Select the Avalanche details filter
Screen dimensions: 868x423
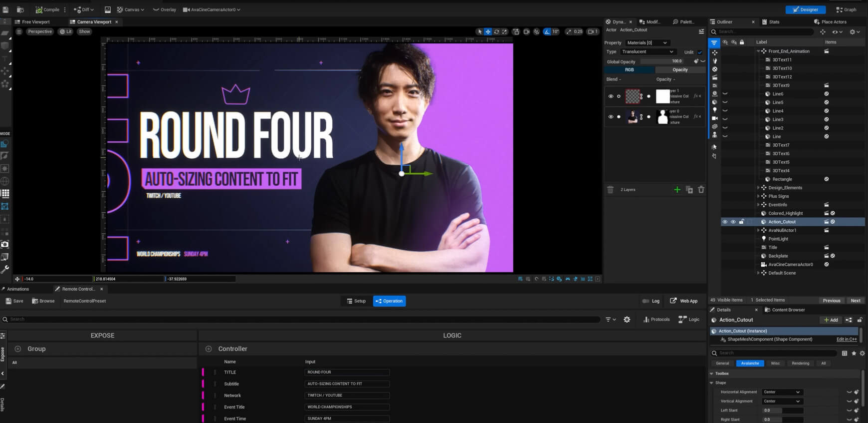(750, 364)
